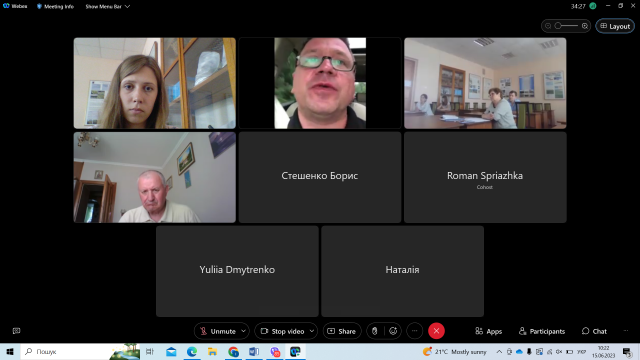
Task: Open video options arrow beside Stop video
Action: click(x=312, y=331)
